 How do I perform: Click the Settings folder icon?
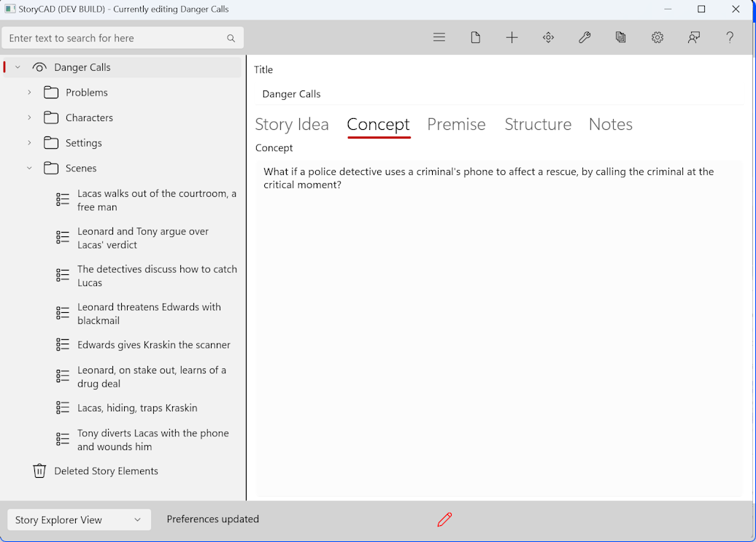(x=51, y=143)
